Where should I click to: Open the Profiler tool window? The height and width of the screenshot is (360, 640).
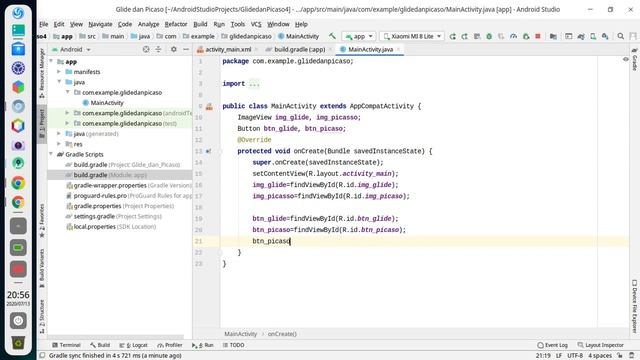point(170,345)
